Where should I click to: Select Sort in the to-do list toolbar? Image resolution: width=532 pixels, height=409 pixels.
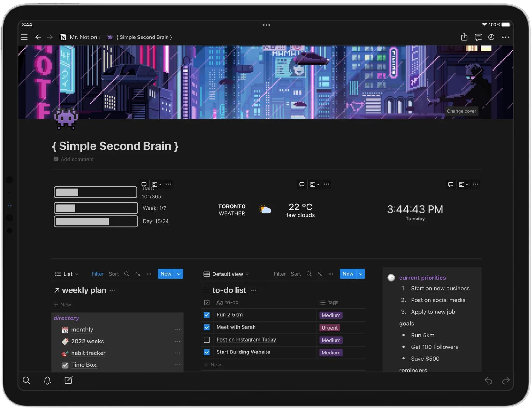click(x=295, y=274)
